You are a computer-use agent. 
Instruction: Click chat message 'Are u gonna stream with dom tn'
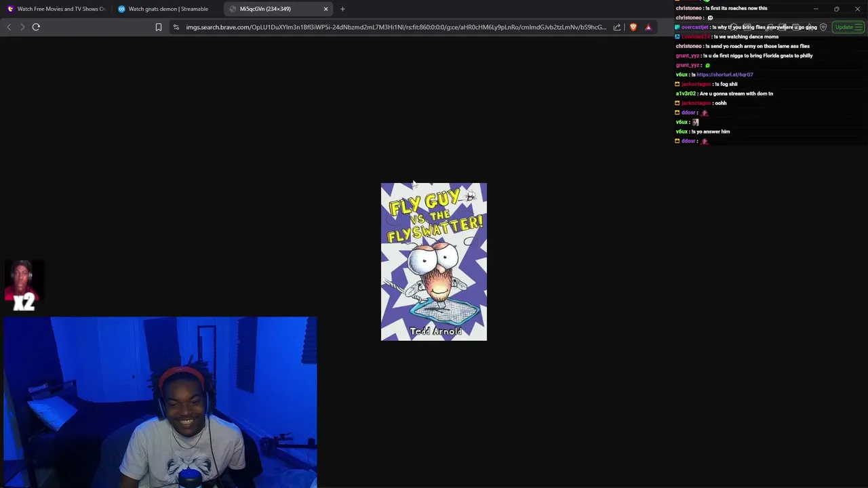736,94
